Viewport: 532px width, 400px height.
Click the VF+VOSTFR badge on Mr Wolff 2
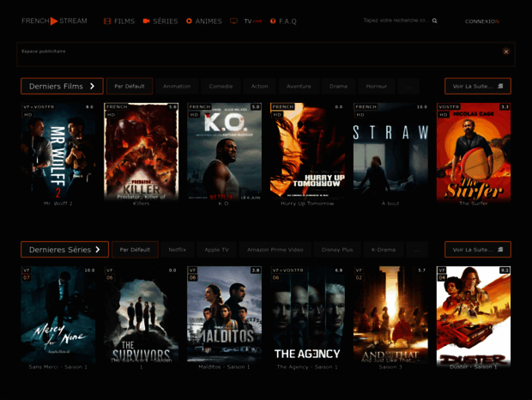pyautogui.click(x=39, y=106)
